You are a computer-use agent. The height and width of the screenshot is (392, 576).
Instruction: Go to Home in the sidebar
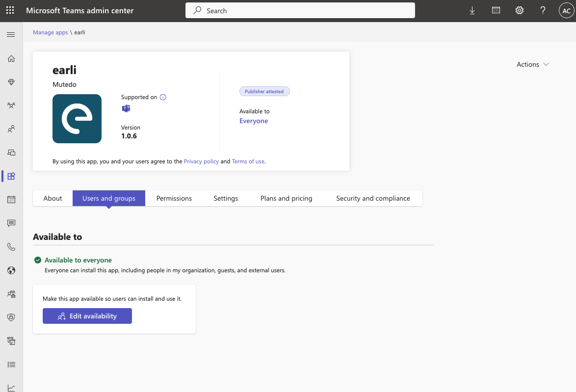(x=11, y=58)
